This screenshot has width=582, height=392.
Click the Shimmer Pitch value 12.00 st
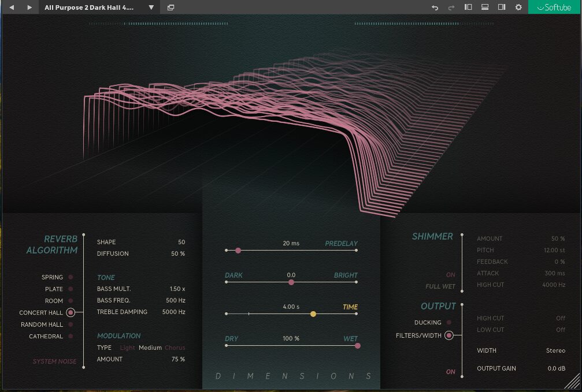tap(554, 251)
